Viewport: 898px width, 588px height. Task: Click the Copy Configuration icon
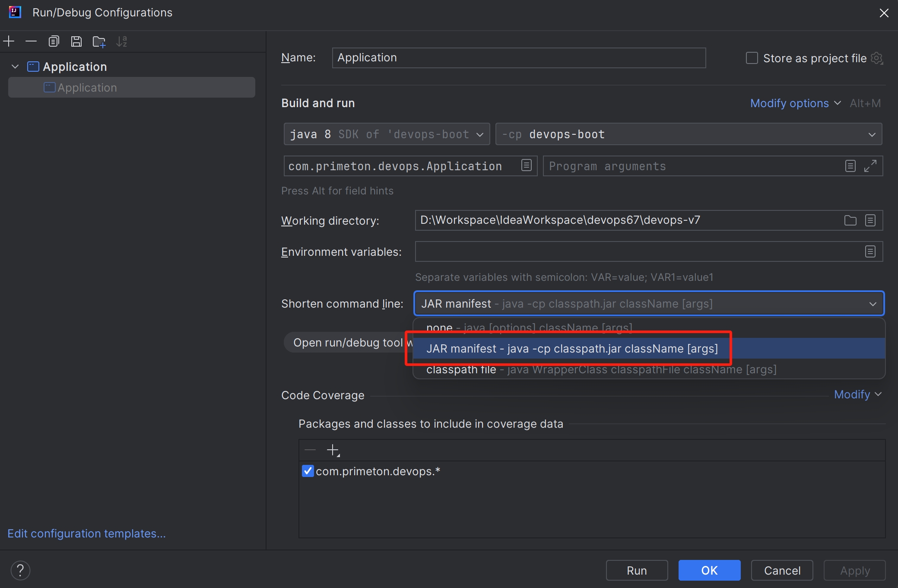[x=54, y=41]
